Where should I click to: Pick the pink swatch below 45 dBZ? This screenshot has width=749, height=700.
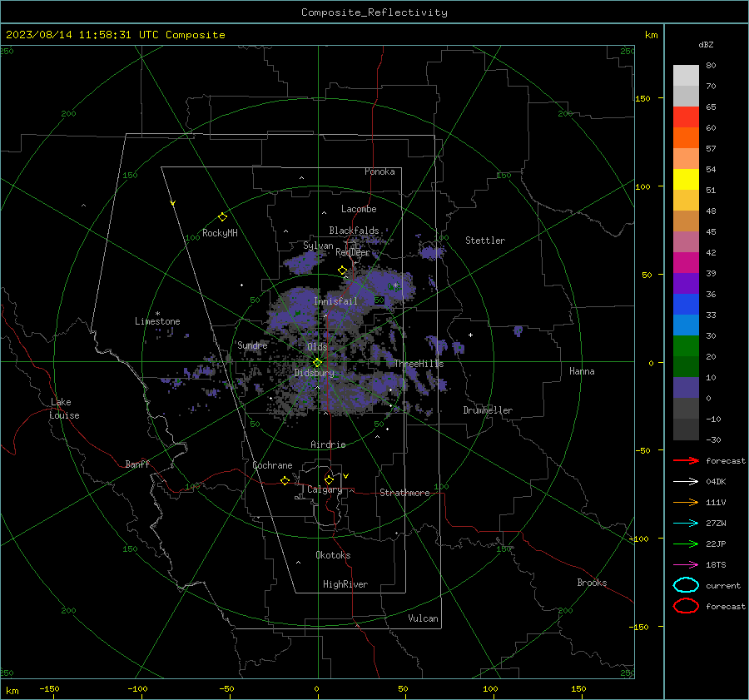(x=686, y=241)
